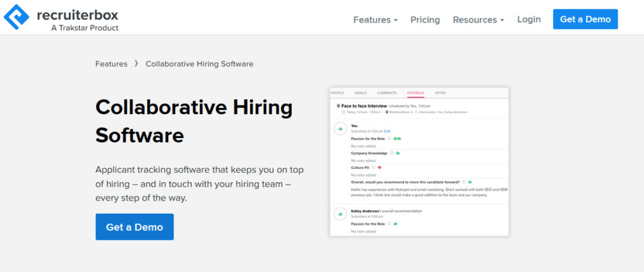644x272 pixels.
Task: Click the info icon beside Kalley's Passion for the Role
Action: (389, 224)
